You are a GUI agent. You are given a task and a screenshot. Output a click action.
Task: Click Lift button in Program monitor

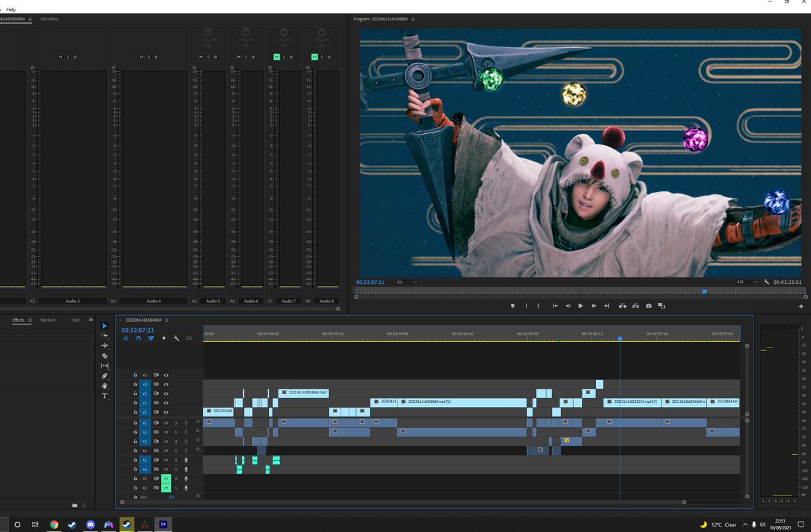(x=622, y=306)
